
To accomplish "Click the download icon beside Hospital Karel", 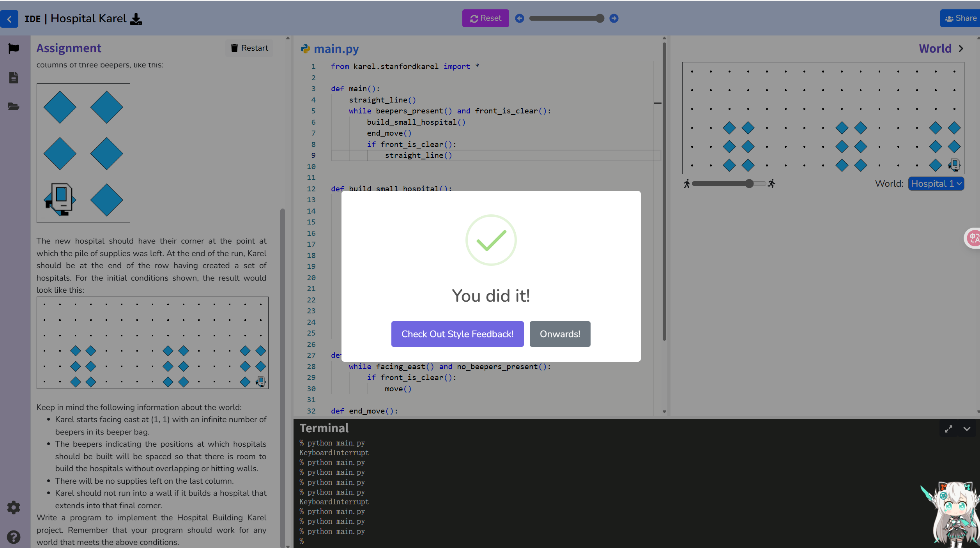I will (x=136, y=19).
